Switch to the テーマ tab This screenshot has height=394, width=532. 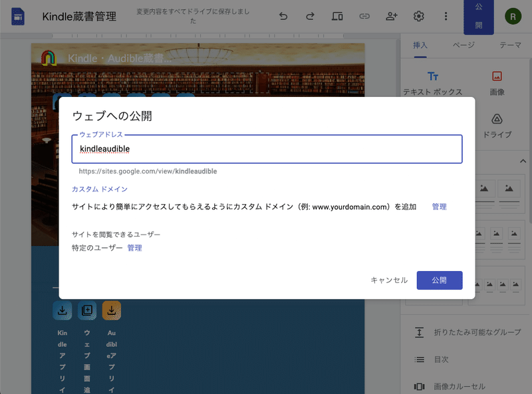tap(510, 45)
